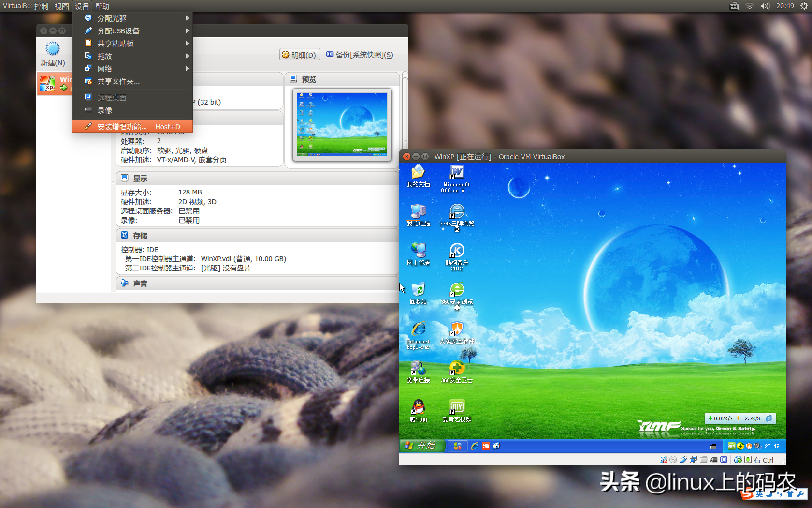Click the shared folders status icon
Image resolution: width=812 pixels, height=508 pixels.
click(704, 460)
